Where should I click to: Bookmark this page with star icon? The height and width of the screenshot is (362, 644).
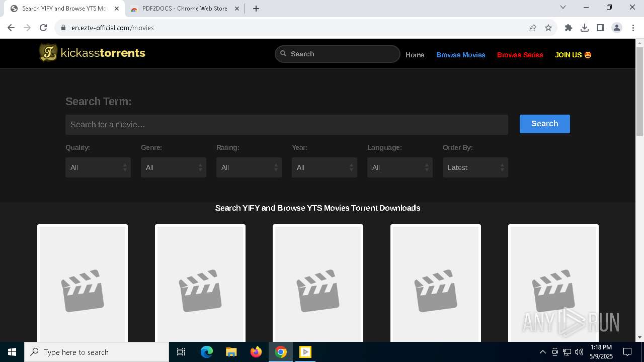(x=548, y=28)
